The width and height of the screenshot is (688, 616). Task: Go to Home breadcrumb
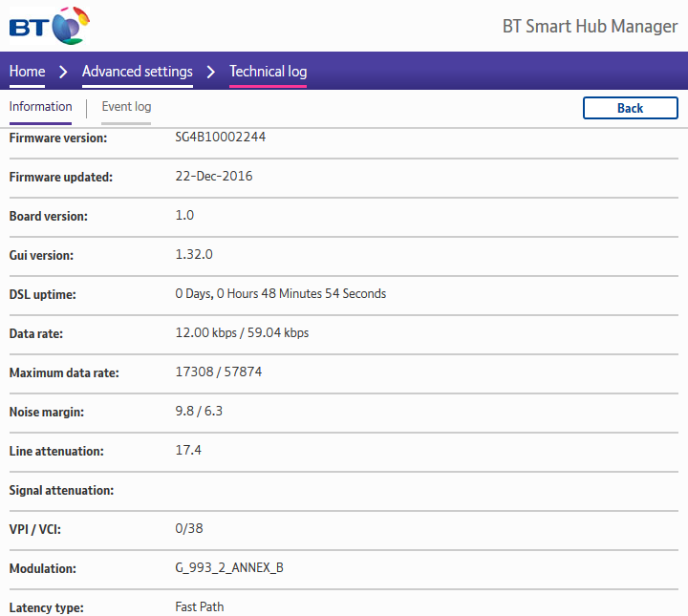coord(27,71)
